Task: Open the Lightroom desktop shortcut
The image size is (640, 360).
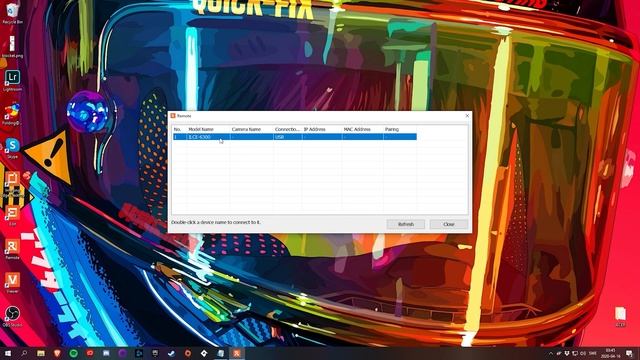Action: tap(12, 80)
